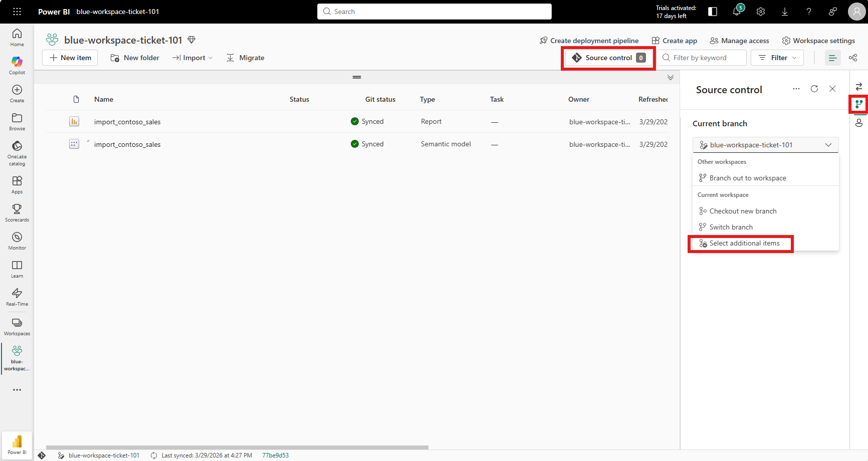Open Workspaces list in sidebar
This screenshot has width=868, height=461.
[x=17, y=327]
